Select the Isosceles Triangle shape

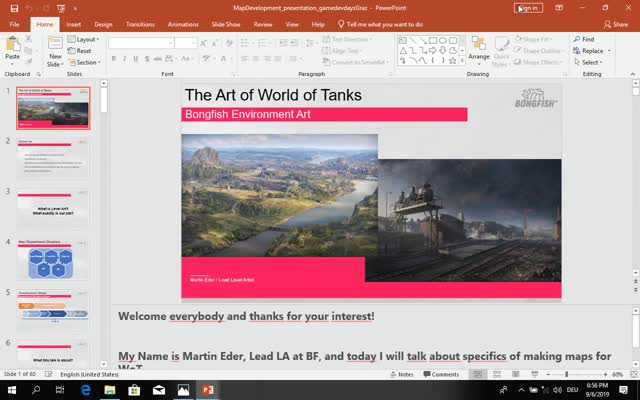(403, 51)
